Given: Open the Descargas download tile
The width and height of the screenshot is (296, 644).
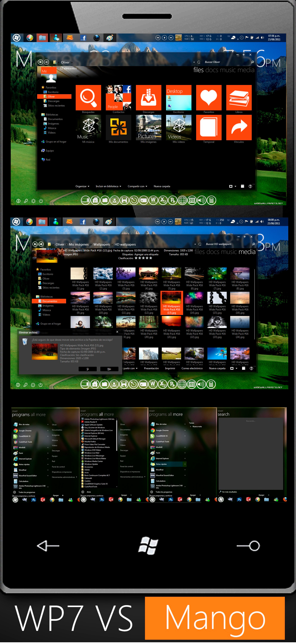Looking at the screenshot, I should click(x=148, y=97).
